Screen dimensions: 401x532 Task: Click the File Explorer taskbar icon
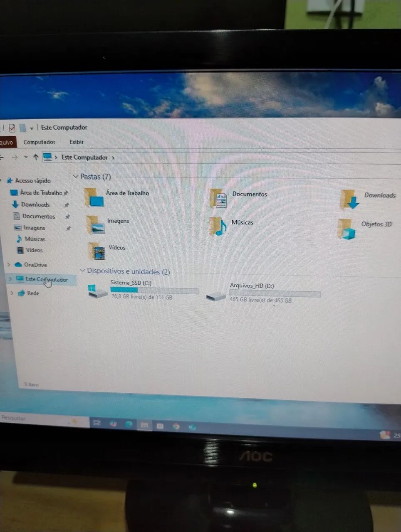point(144,425)
